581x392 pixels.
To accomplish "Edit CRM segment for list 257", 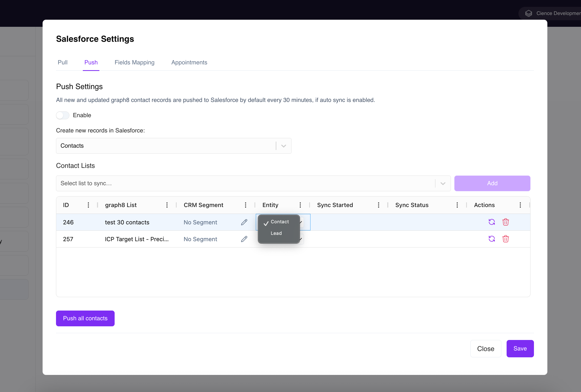I will [244, 239].
